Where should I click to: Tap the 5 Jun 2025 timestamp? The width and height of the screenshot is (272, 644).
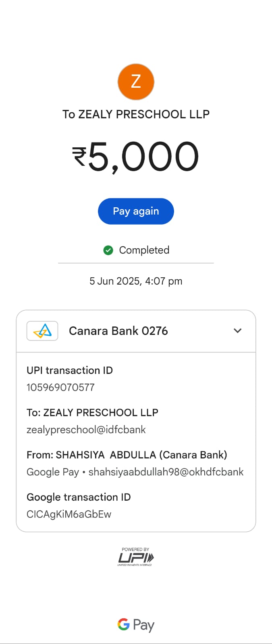coord(136,281)
